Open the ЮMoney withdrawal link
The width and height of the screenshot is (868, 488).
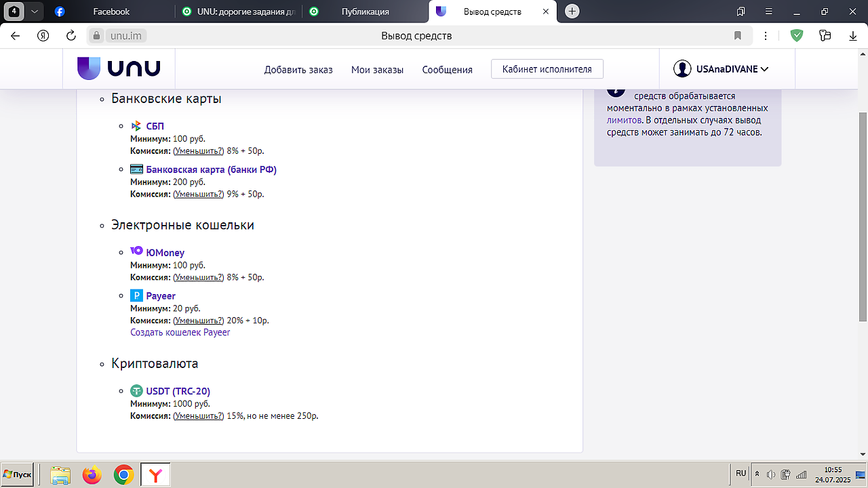coord(165,252)
